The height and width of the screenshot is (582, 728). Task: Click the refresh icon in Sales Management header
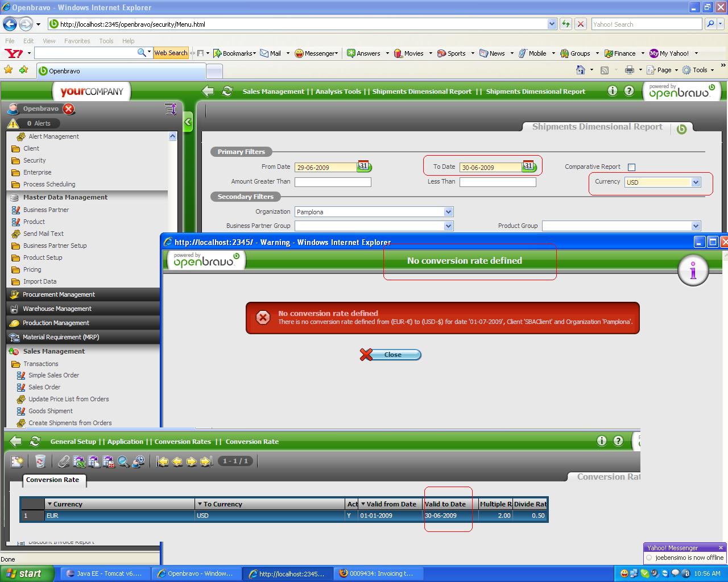(x=227, y=92)
